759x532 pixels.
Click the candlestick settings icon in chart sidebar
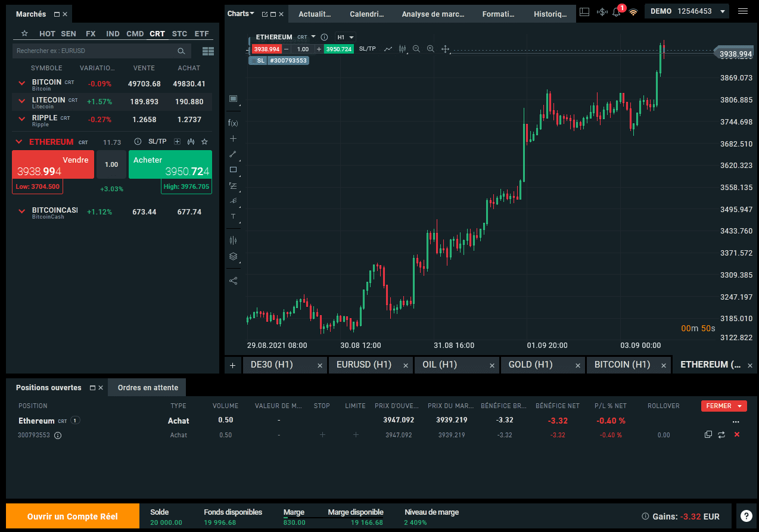coord(233,240)
